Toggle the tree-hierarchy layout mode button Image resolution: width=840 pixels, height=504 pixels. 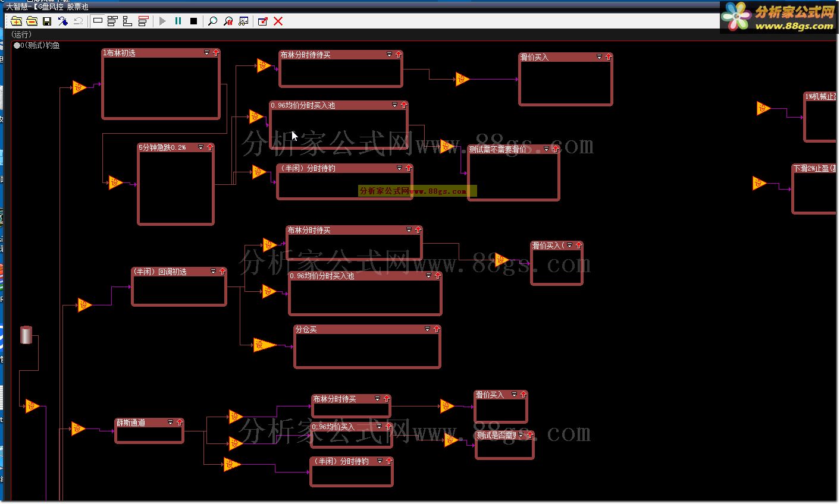(x=127, y=21)
